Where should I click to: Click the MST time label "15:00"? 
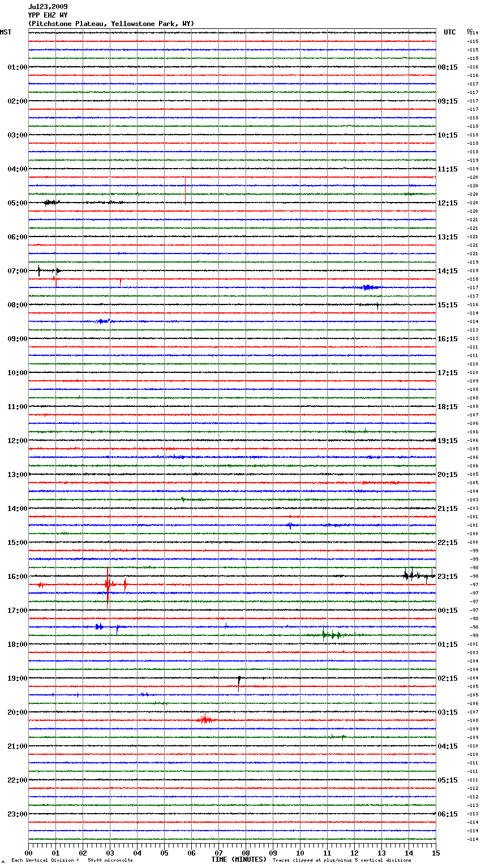coord(18,543)
